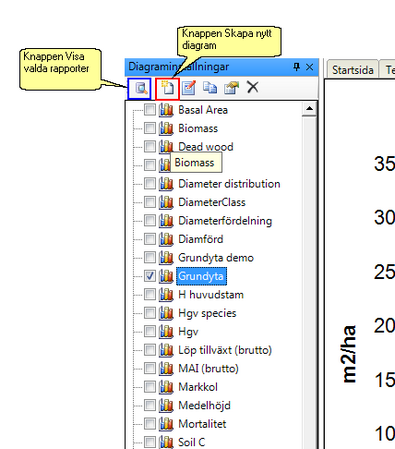The width and height of the screenshot is (395, 449).
Task: Select the H huvudstam label
Action: (x=211, y=295)
